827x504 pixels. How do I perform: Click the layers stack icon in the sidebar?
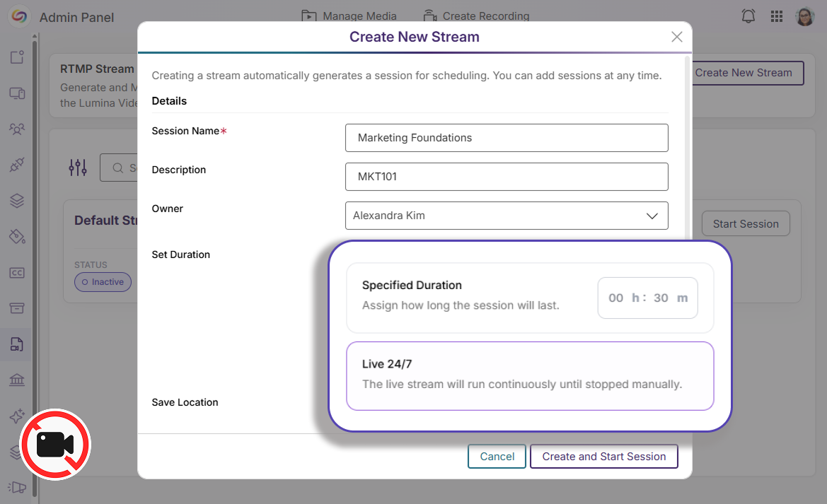(x=16, y=201)
